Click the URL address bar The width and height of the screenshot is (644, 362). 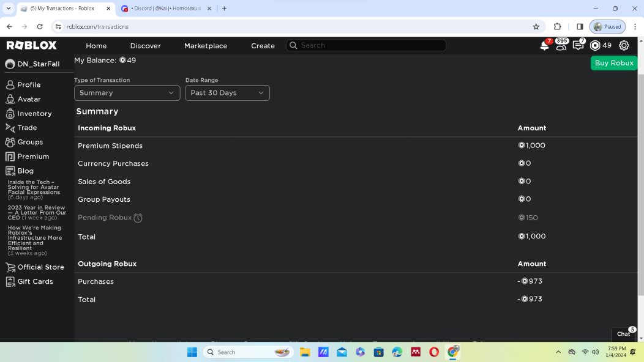[x=296, y=27]
